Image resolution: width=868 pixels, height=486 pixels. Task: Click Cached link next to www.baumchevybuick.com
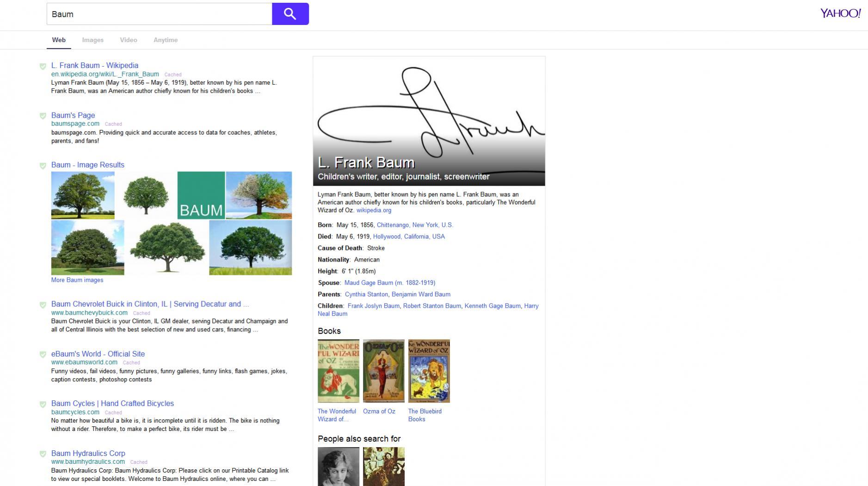pyautogui.click(x=142, y=313)
